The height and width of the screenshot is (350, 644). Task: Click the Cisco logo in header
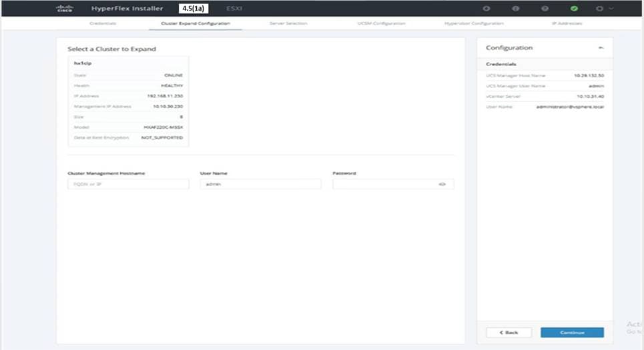(65, 8)
